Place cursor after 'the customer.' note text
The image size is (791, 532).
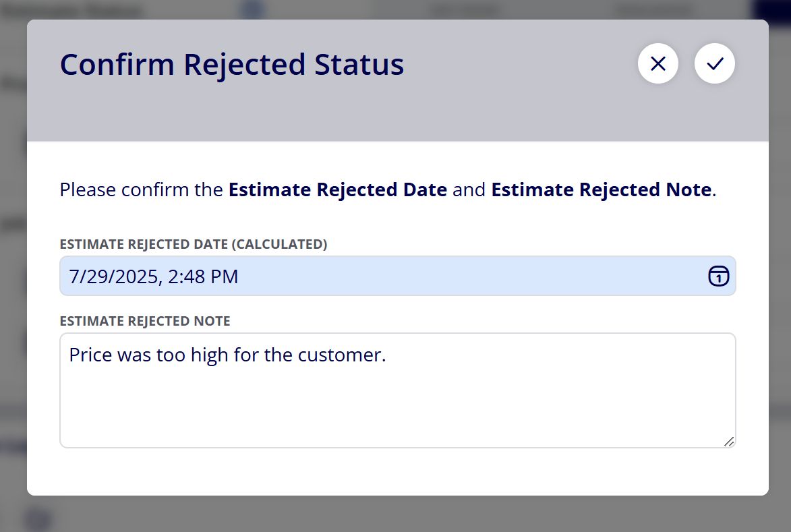click(387, 355)
